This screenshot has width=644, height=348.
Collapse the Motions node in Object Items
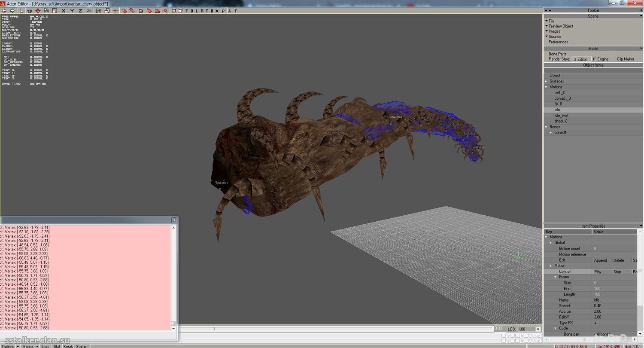(546, 87)
